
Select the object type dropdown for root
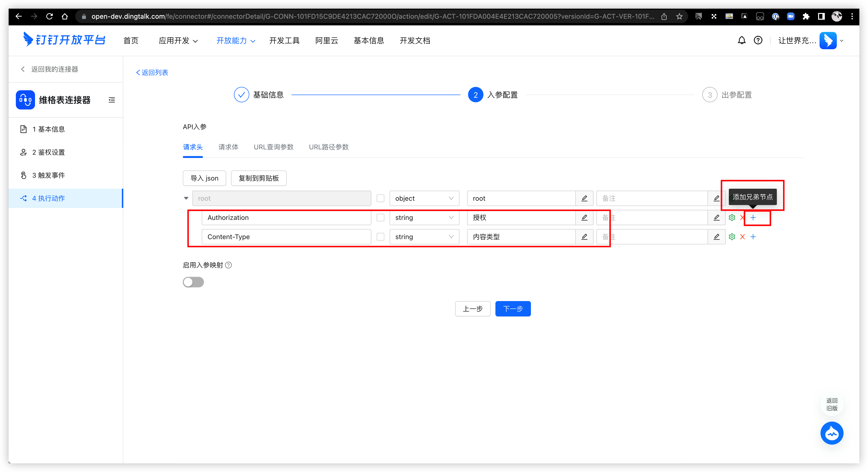tap(423, 198)
